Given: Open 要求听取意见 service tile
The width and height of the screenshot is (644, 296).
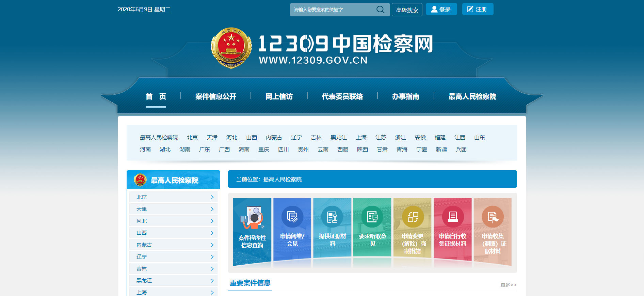Looking at the screenshot, I should click(x=372, y=232).
